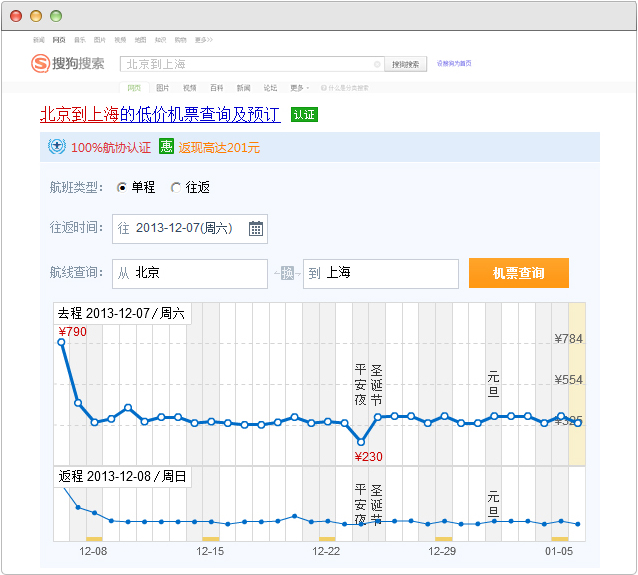Open the 更多 menu in top navigation
This screenshot has width=638, height=575.
pos(203,40)
